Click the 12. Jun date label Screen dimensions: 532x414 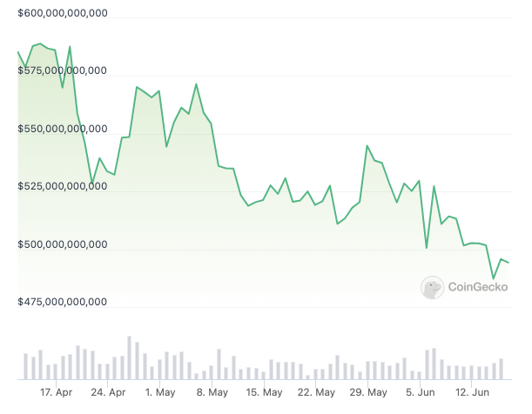pos(472,392)
